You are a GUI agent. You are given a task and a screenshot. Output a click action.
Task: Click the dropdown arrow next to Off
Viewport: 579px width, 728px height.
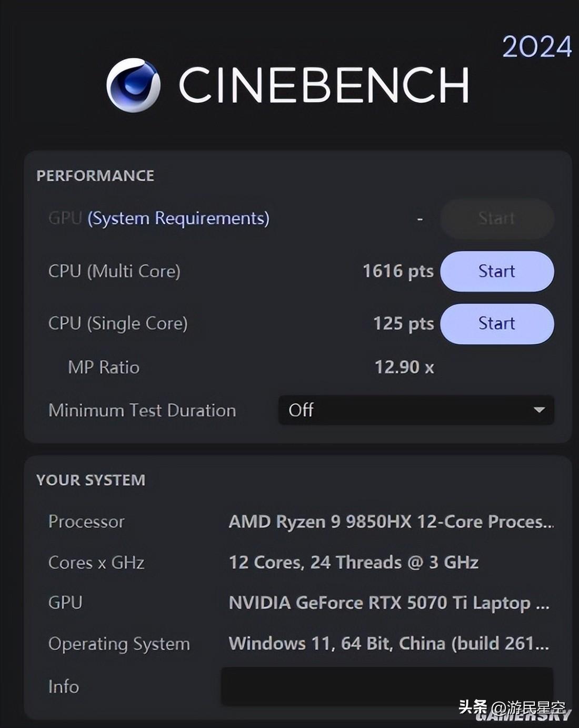point(539,410)
